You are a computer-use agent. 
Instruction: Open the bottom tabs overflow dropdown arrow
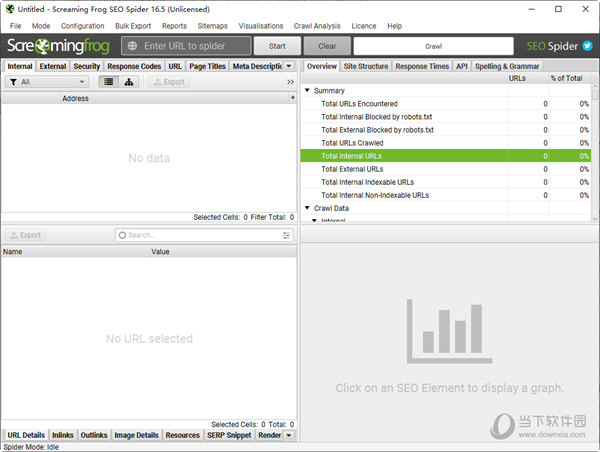(289, 435)
